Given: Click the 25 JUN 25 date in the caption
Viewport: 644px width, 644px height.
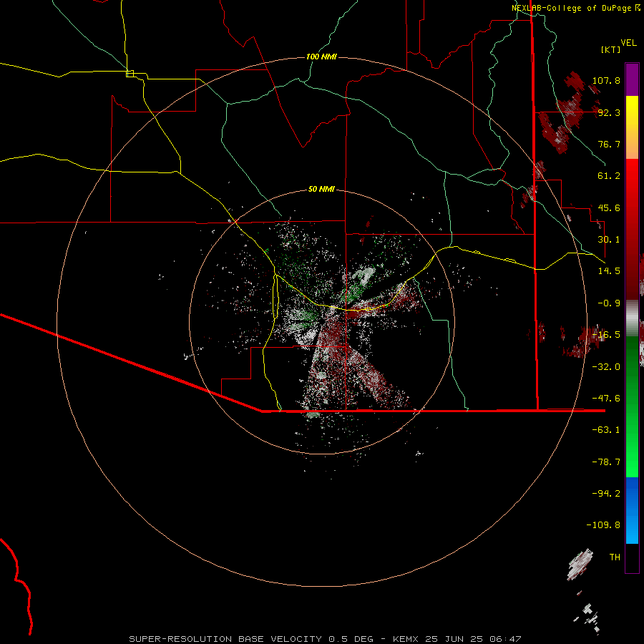Looking at the screenshot, I should click(x=454, y=639).
